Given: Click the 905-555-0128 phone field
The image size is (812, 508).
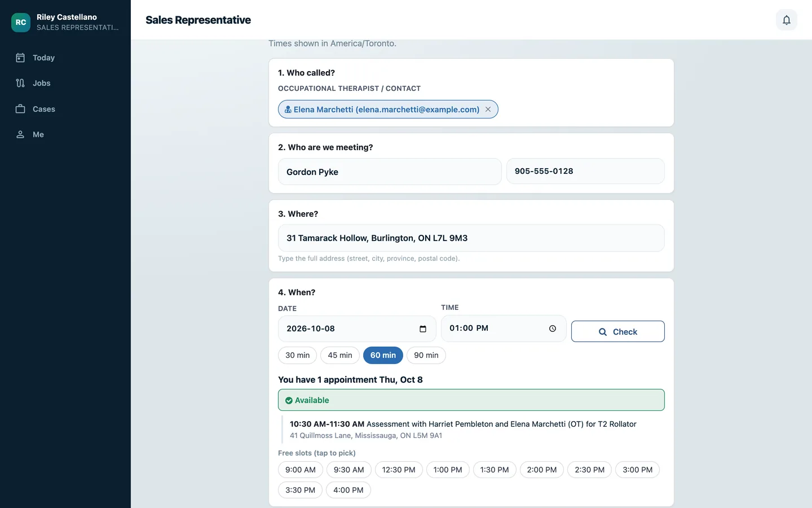Looking at the screenshot, I should coord(585,171).
